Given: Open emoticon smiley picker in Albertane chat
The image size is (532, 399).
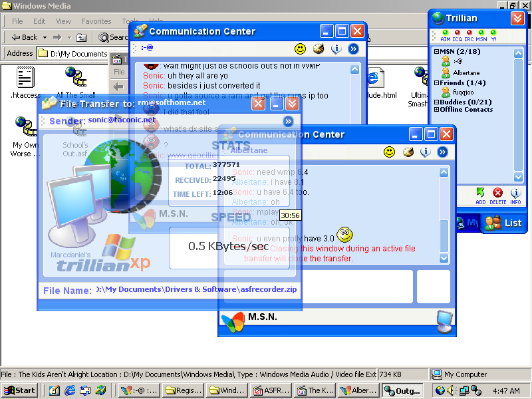Looking at the screenshot, I should (x=390, y=152).
